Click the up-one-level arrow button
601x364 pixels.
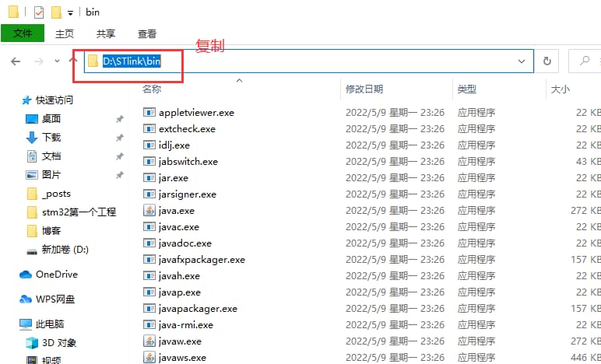75,61
